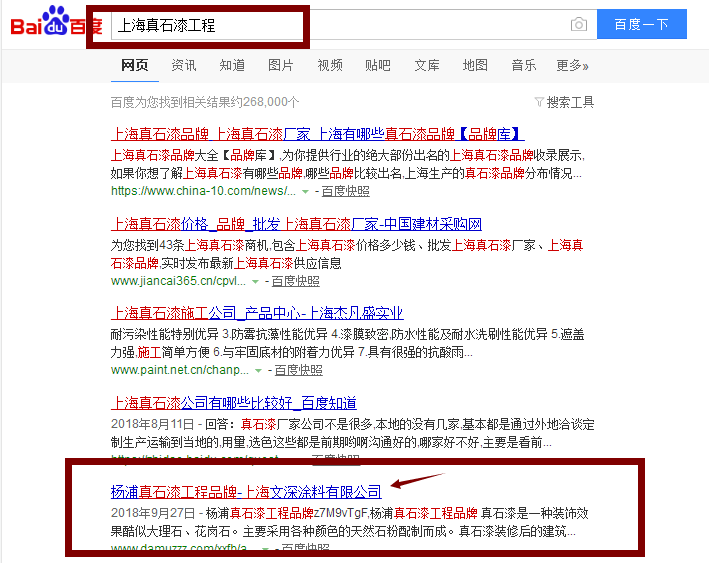Click snippet text 耐污染性能特别优异

click(165, 335)
